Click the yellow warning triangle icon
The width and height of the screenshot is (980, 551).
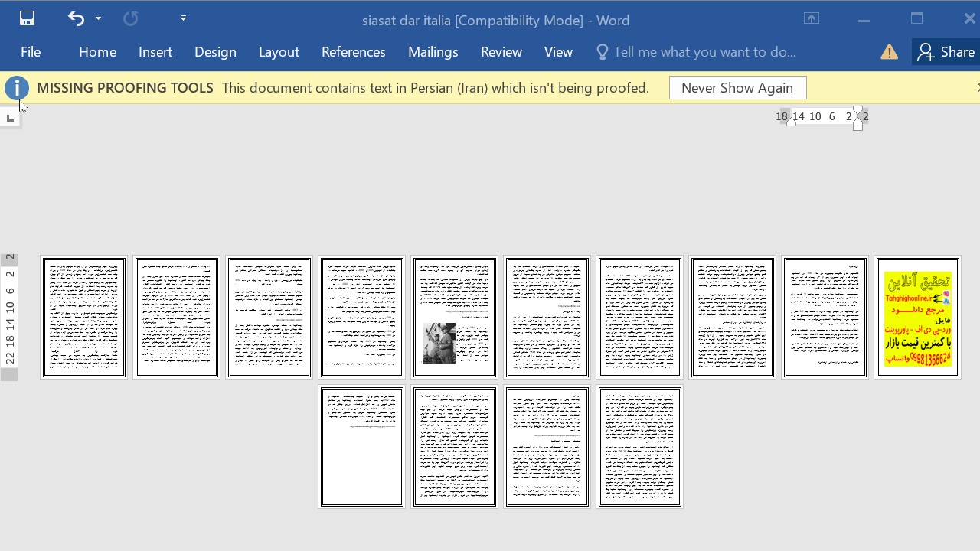pyautogui.click(x=889, y=52)
